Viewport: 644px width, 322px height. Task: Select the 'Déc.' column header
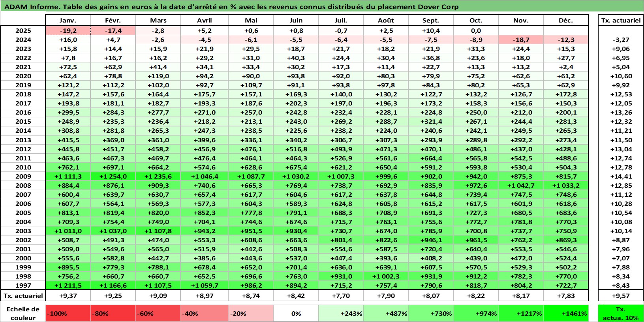566,21
